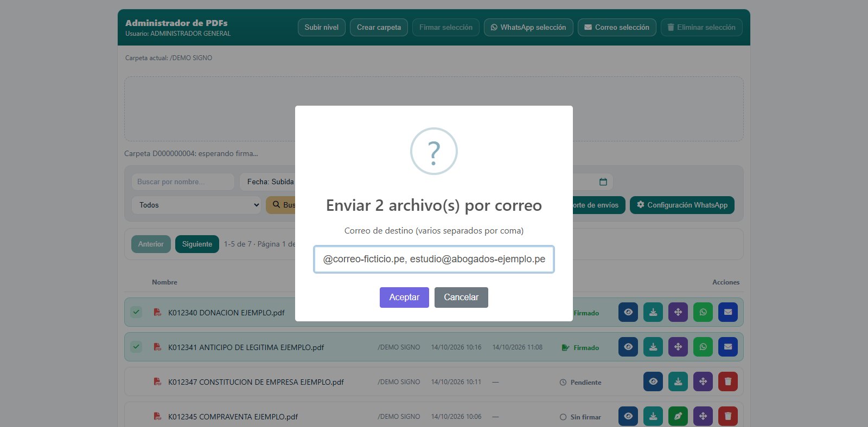The image size is (868, 427).
Task: Delete K012347 CONSTITUCION DE EMPRESA file
Action: pos(728,381)
